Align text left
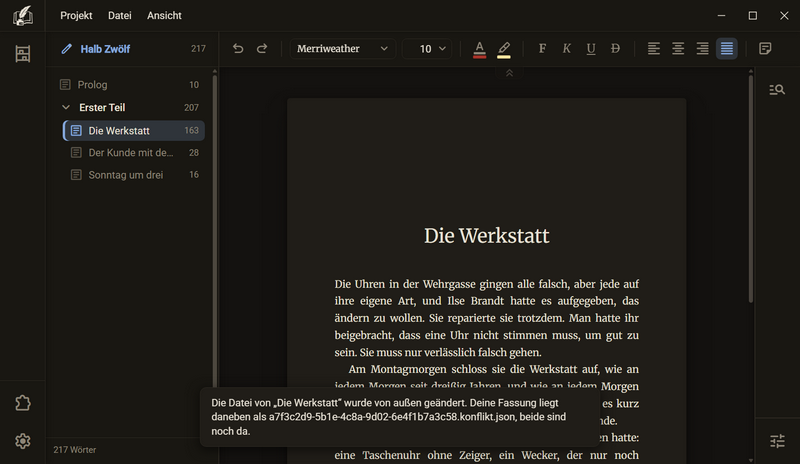The image size is (800, 464). pyautogui.click(x=654, y=48)
